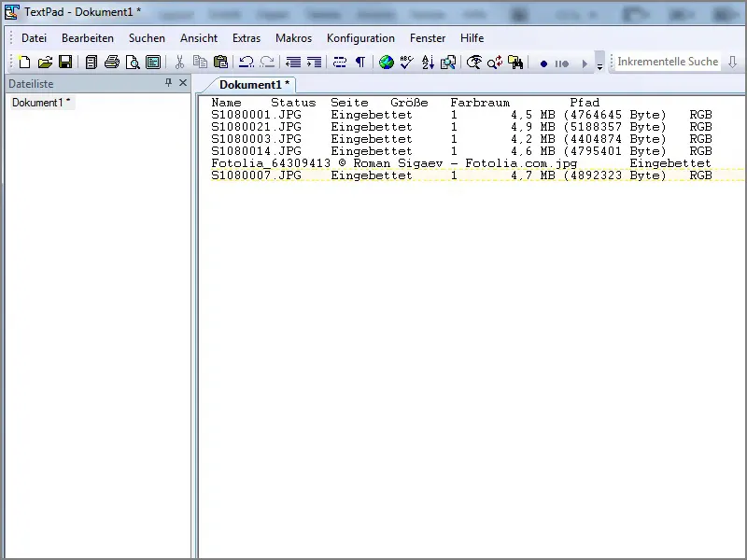Save the document using the Save icon

click(x=65, y=63)
